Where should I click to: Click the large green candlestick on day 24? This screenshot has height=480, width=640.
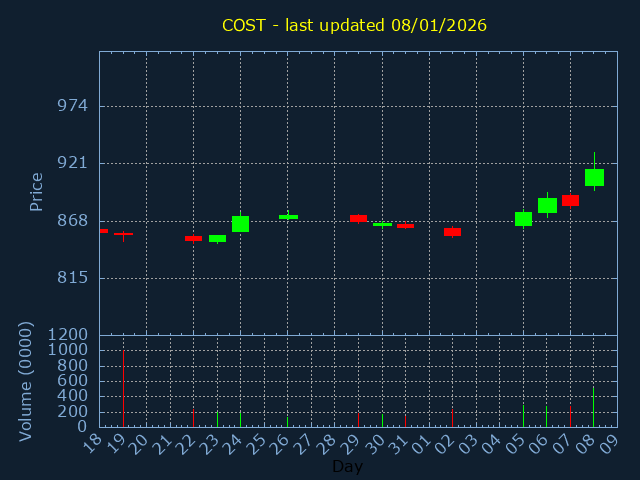pyautogui.click(x=240, y=223)
